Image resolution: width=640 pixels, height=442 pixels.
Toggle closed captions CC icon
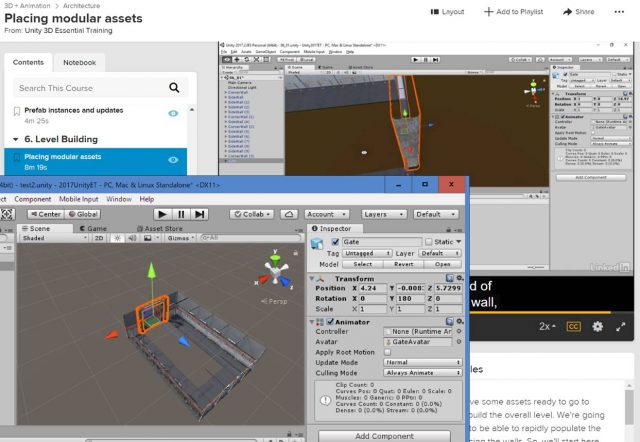point(573,327)
